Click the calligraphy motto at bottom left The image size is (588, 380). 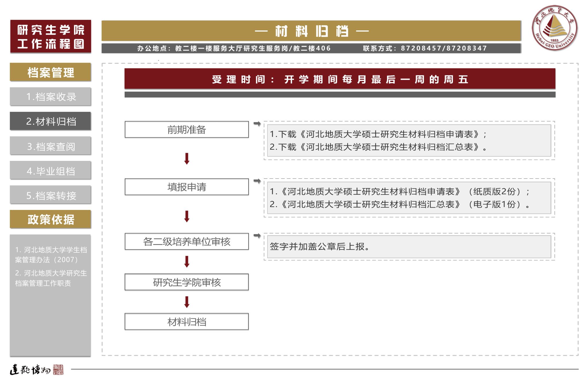[30, 370]
